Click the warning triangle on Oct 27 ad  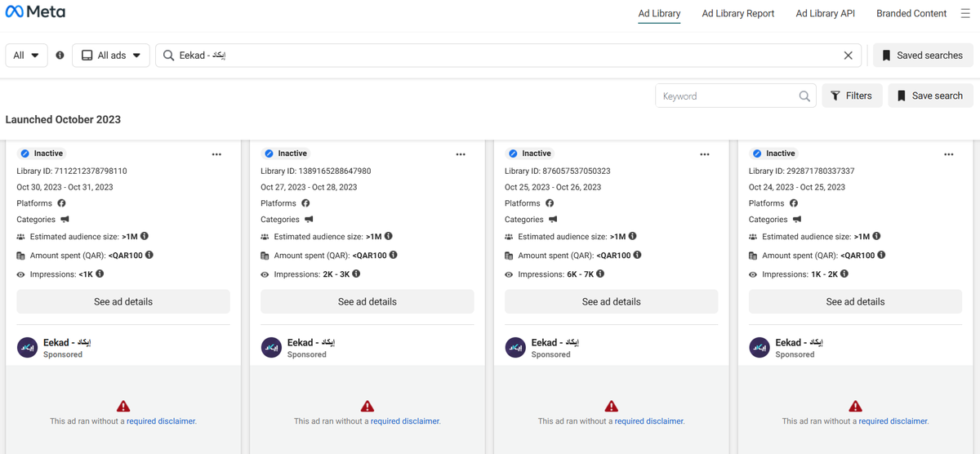coord(367,406)
